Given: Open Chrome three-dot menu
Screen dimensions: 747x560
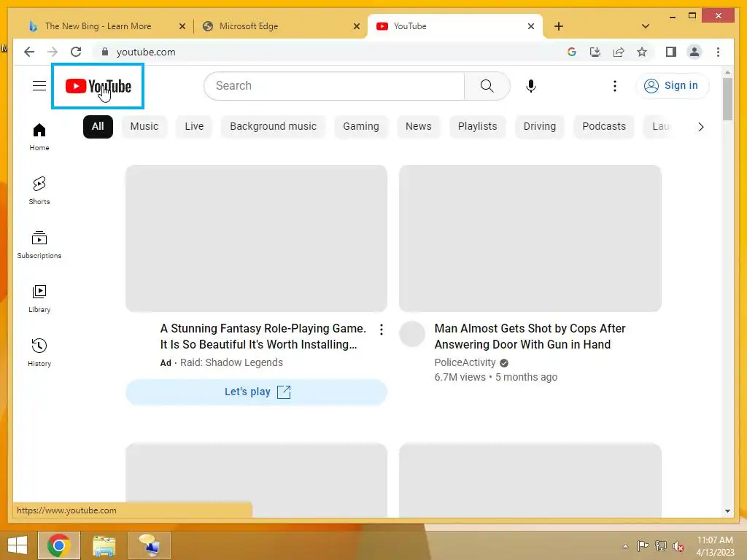Looking at the screenshot, I should point(718,52).
